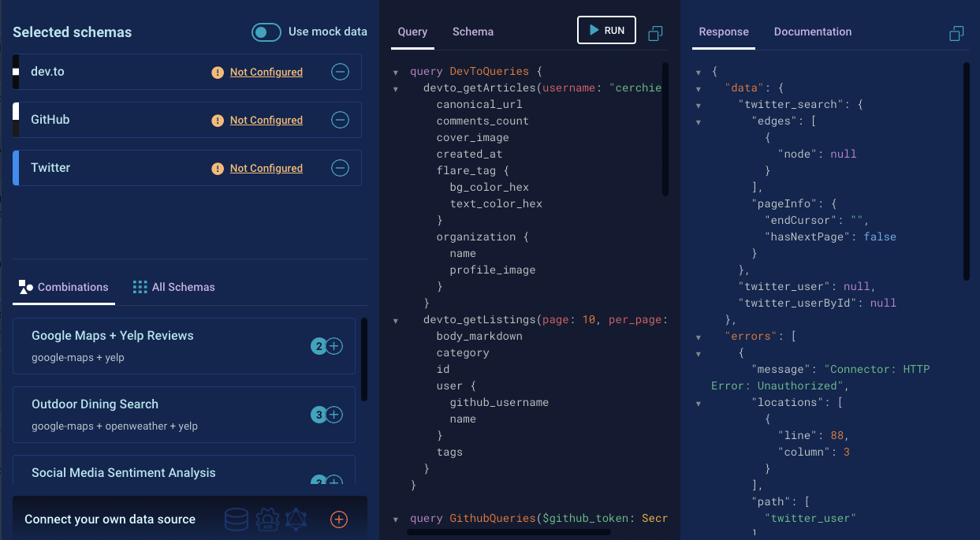Collapse the devto_getListings field
This screenshot has height=540, width=980.
click(396, 320)
